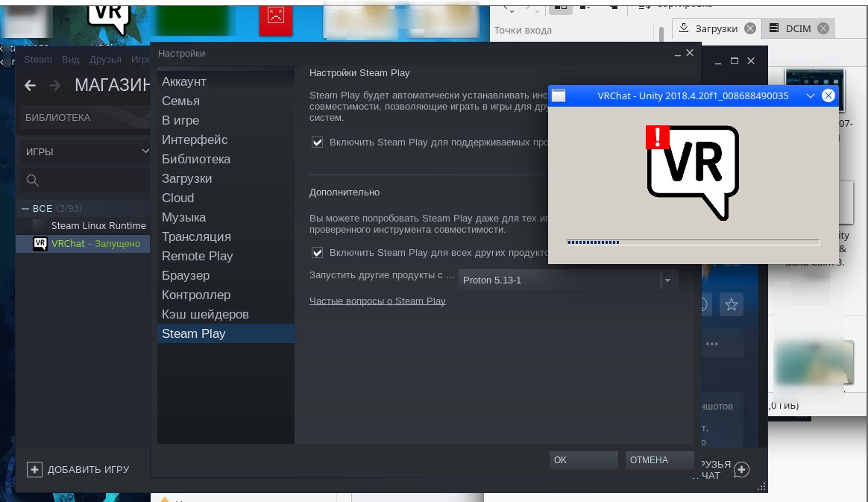Click the ОТМЕНА button
This screenshot has height=502, width=868.
point(659,460)
